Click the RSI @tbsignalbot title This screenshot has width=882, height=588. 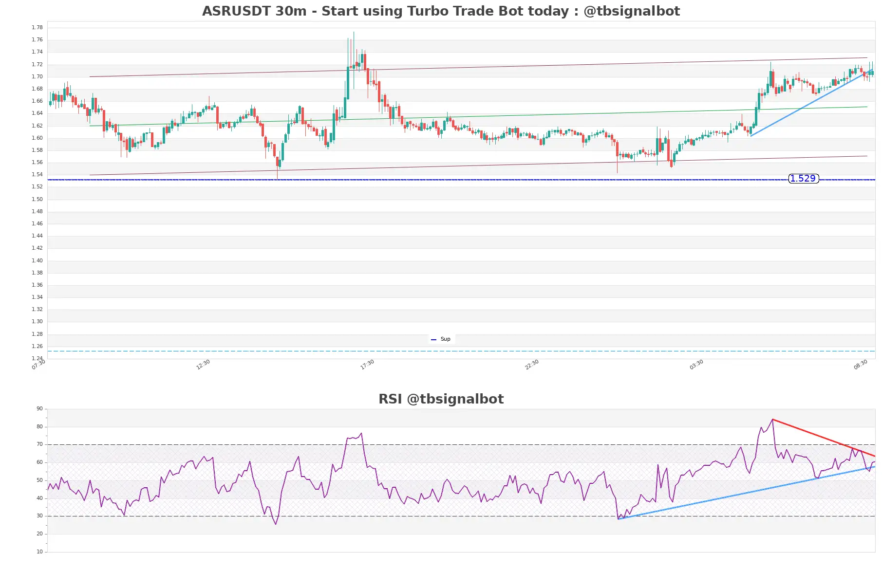tap(441, 399)
